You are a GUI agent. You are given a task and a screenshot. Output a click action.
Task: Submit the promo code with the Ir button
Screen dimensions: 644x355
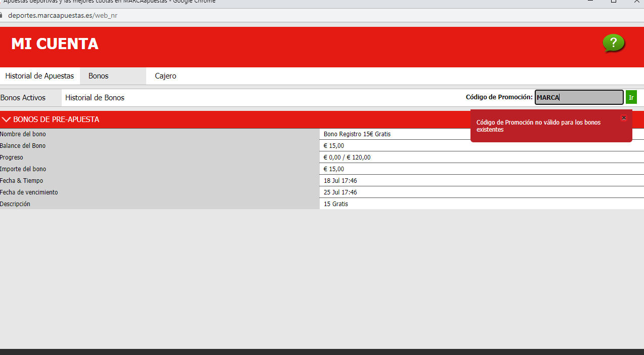tap(631, 97)
